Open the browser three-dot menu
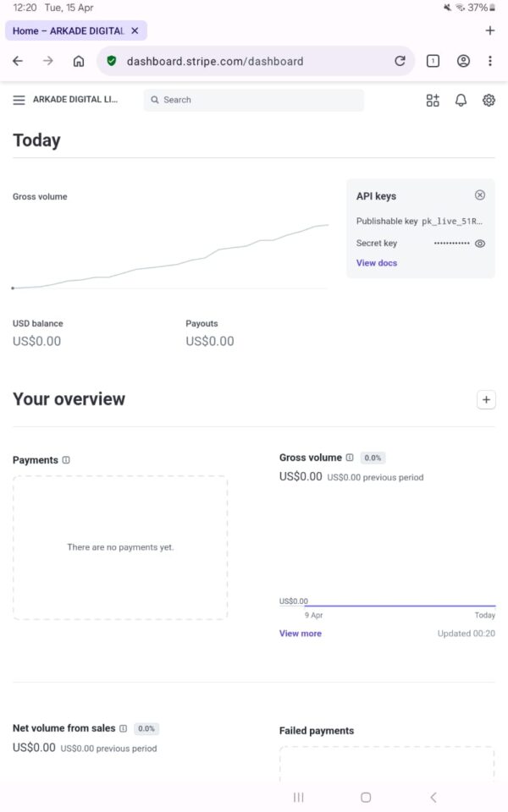Viewport: 508px width, 812px height. pos(490,61)
